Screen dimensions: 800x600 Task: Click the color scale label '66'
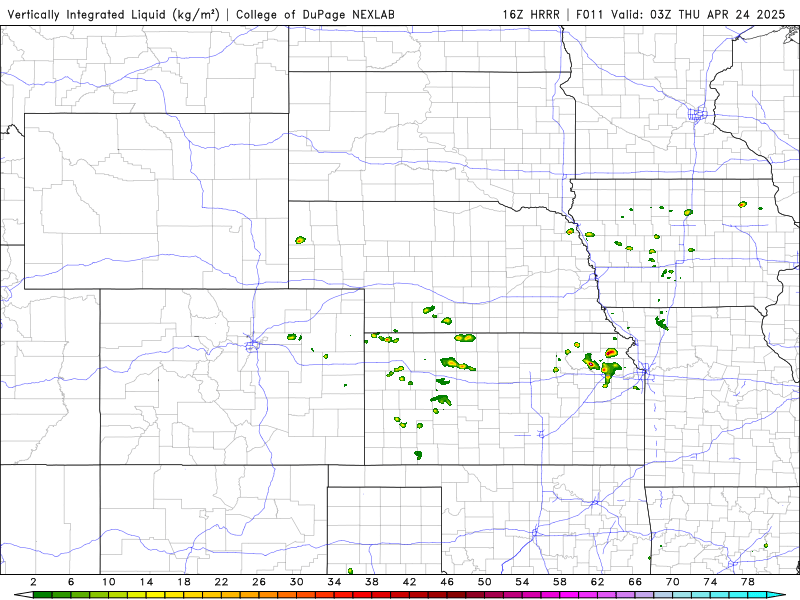[x=635, y=582]
